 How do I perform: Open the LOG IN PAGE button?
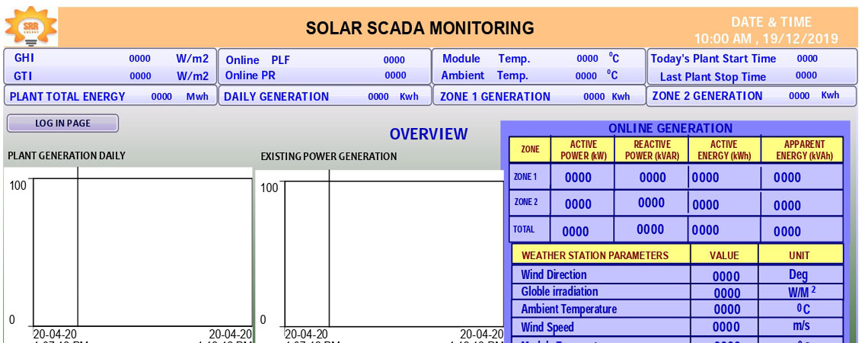62,123
